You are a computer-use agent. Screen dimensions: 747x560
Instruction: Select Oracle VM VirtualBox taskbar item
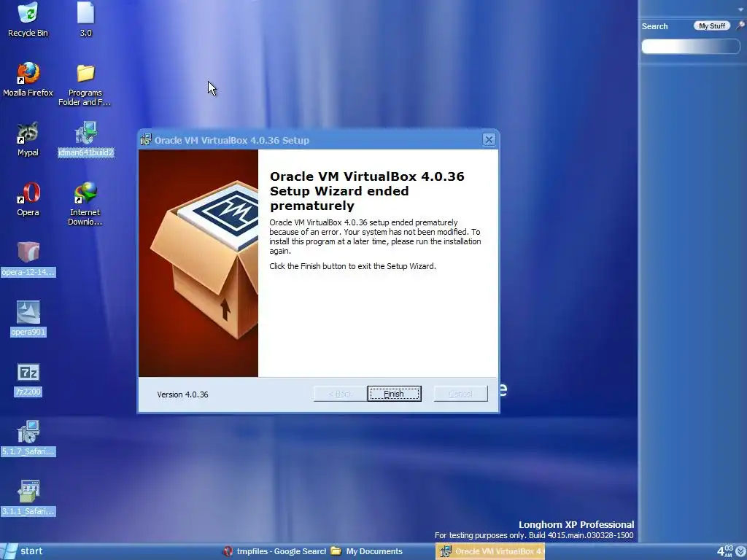(490, 551)
